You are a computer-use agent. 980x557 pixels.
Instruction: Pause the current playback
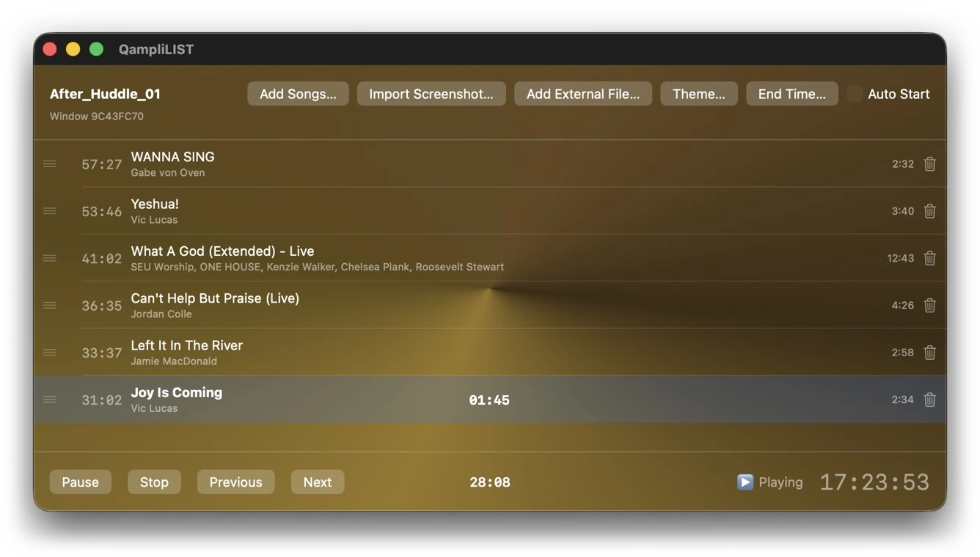pos(81,482)
